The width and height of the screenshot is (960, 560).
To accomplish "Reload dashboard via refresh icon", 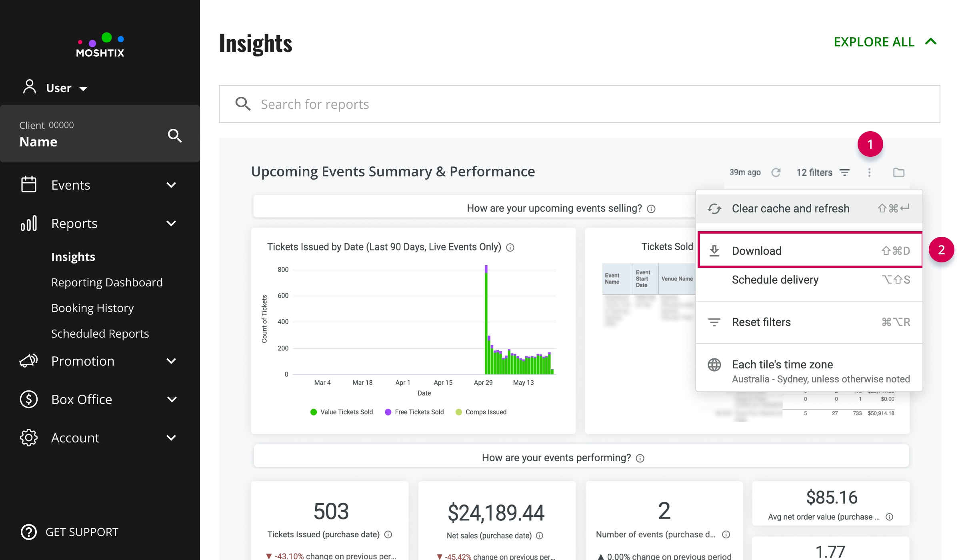I will pos(776,172).
